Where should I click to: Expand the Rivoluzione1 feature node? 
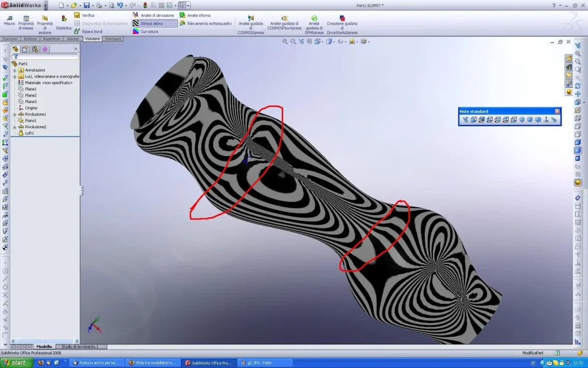14,114
